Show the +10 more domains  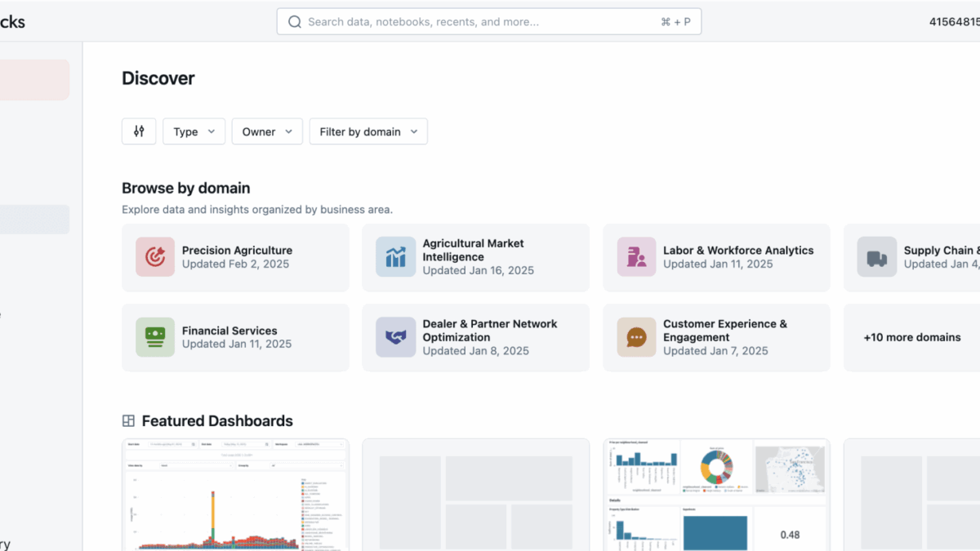tap(911, 337)
